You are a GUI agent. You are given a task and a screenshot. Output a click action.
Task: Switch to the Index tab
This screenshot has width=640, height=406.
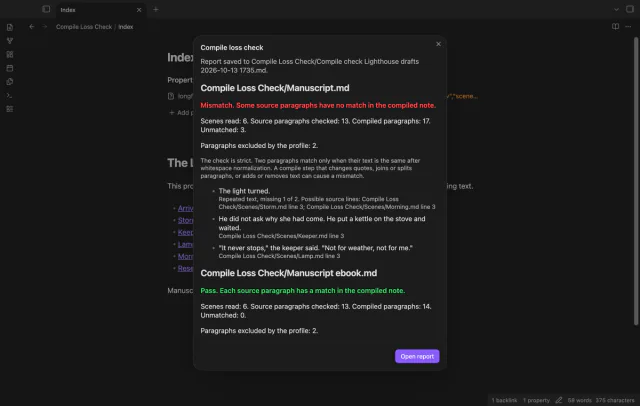pos(100,10)
